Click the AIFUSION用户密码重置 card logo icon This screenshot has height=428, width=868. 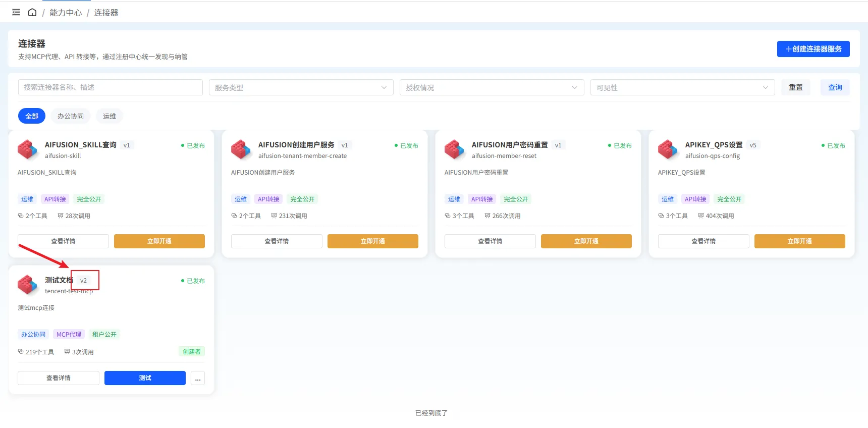click(455, 150)
